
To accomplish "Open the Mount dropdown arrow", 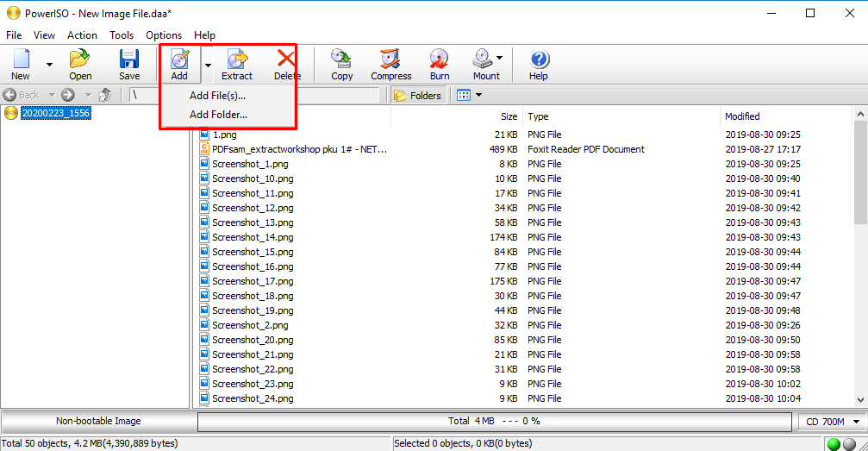I will 499,58.
